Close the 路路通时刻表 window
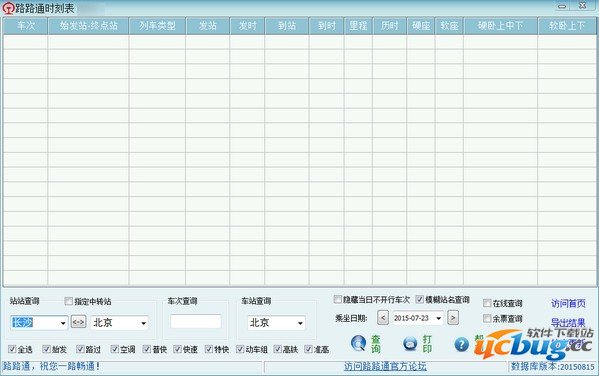The image size is (599, 376). pos(583,6)
